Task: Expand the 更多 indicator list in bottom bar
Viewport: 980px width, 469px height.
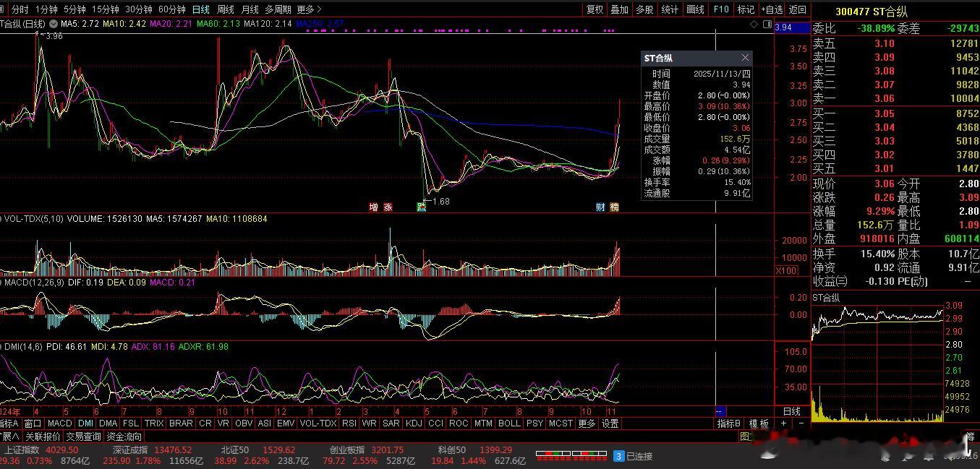Action: coord(587,423)
